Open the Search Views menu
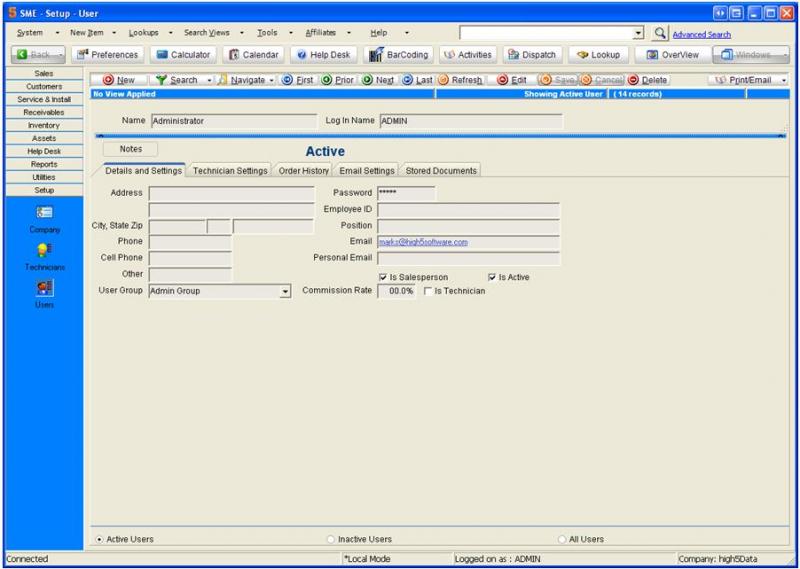Viewport: 800px width, 569px height. (207, 33)
